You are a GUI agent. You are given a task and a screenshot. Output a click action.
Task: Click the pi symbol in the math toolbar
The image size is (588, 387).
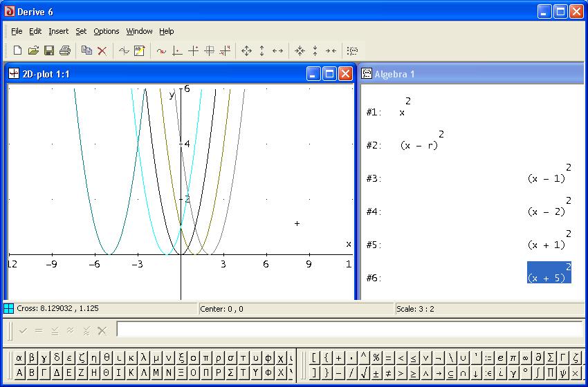[513, 358]
